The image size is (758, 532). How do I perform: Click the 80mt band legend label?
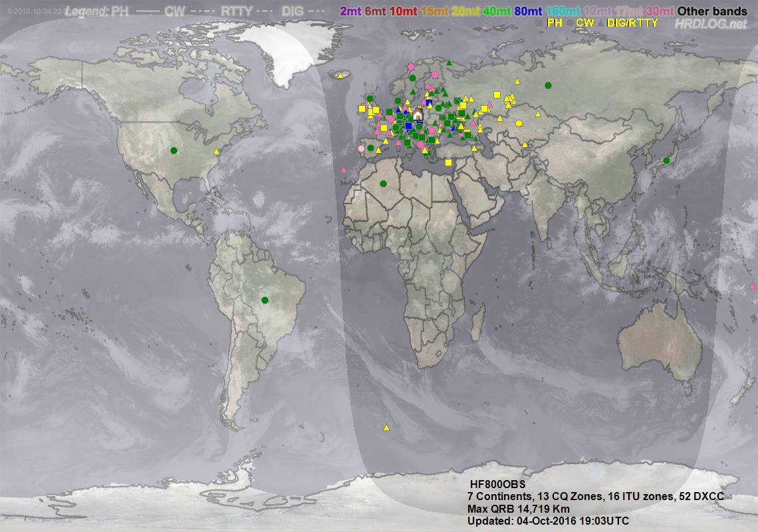click(529, 11)
